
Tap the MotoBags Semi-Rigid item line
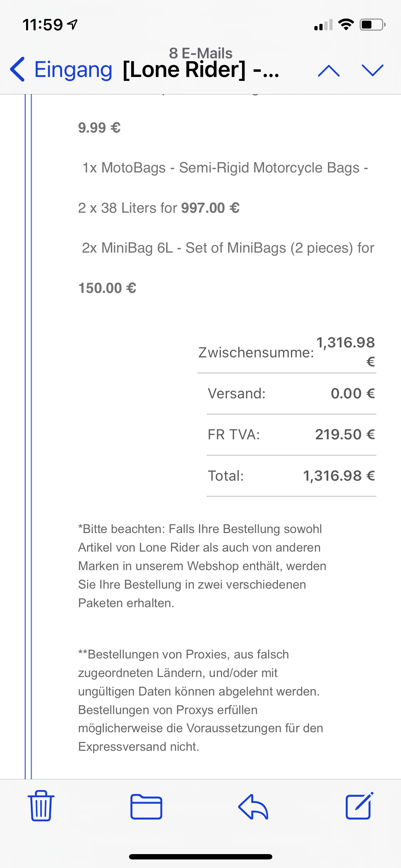coord(225,168)
